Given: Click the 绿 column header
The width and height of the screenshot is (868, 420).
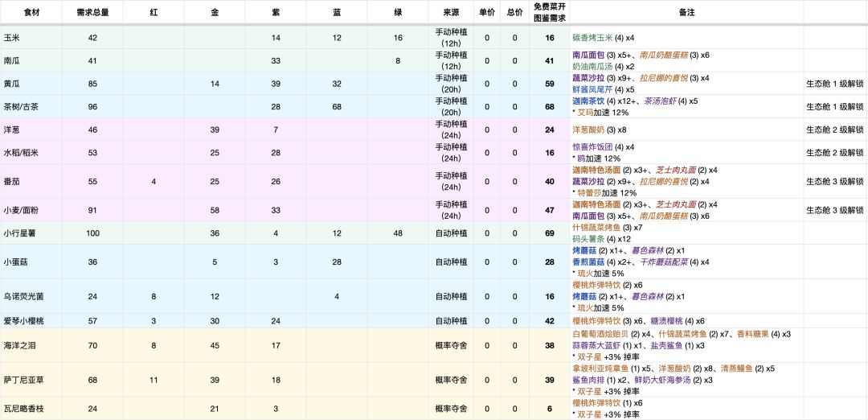Looking at the screenshot, I should pos(398,12).
